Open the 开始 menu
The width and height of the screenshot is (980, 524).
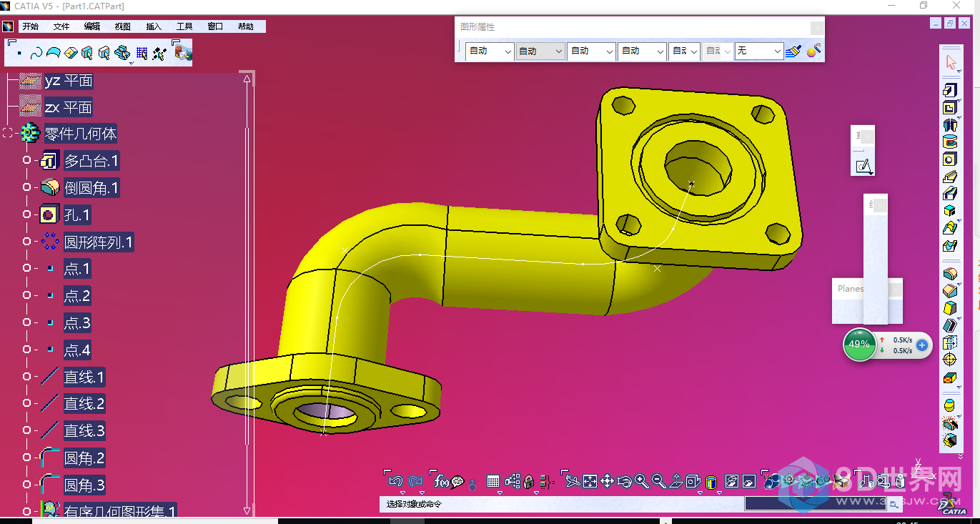(30, 26)
